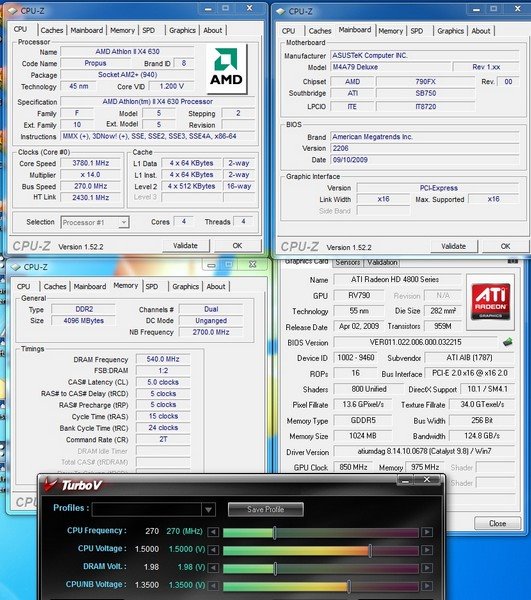Open SPD tab in top-left CPU-Z window
The width and height of the screenshot is (531, 600).
(x=149, y=30)
